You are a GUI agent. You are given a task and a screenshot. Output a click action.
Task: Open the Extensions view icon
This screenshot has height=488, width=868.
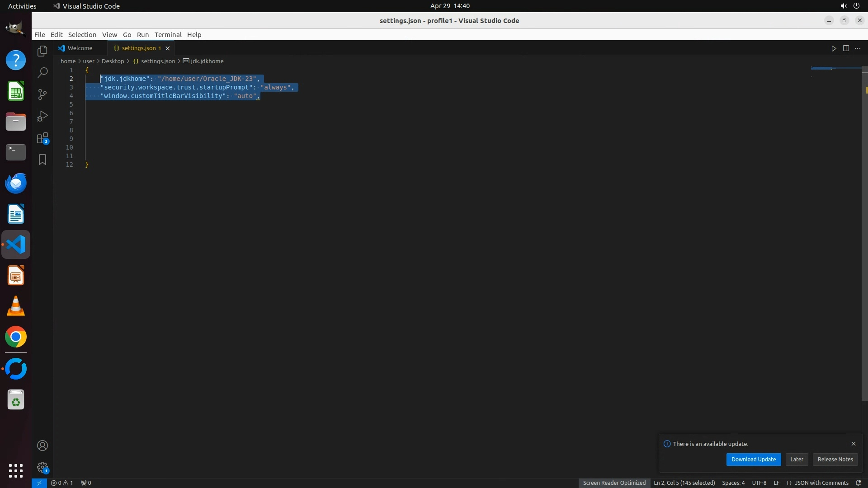42,138
